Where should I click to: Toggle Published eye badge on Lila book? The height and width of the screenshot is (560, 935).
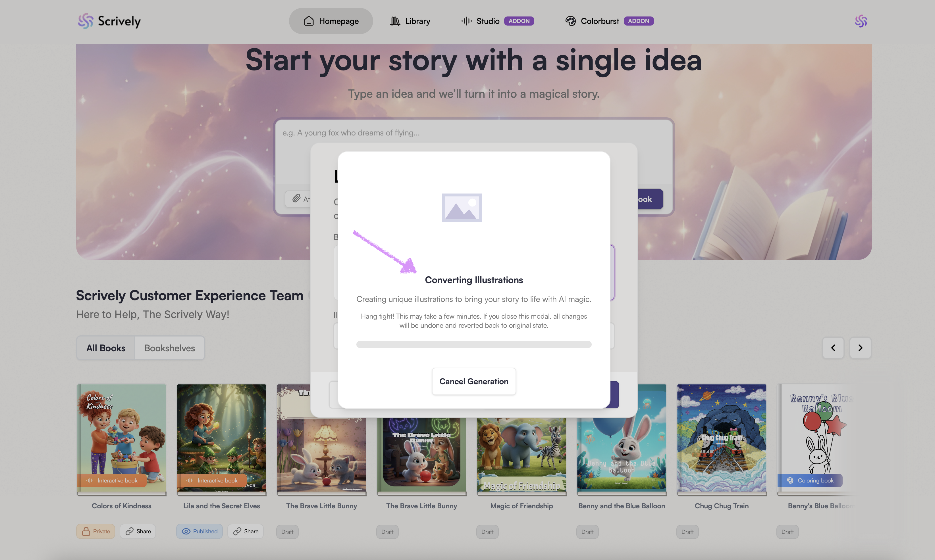200,531
